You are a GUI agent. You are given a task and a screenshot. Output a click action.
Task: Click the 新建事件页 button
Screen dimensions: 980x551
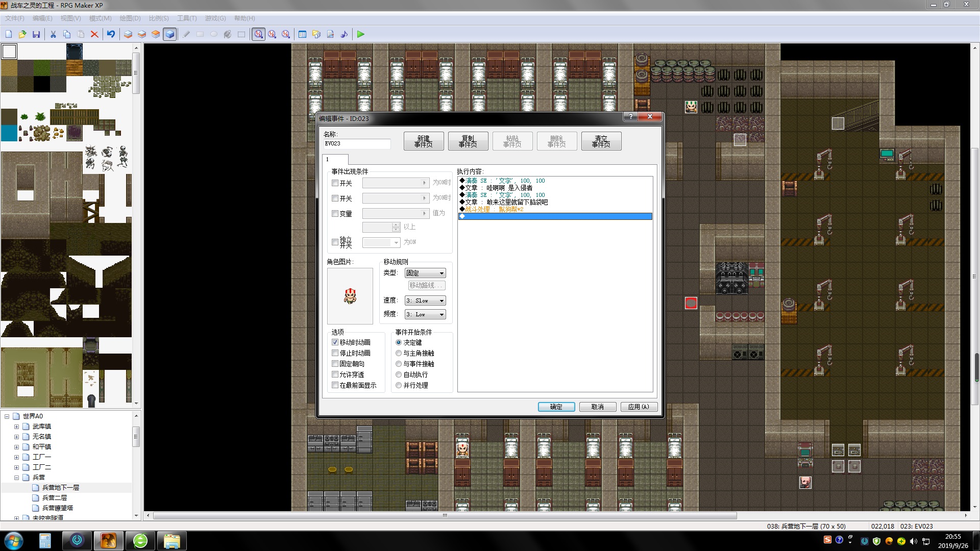tap(424, 141)
